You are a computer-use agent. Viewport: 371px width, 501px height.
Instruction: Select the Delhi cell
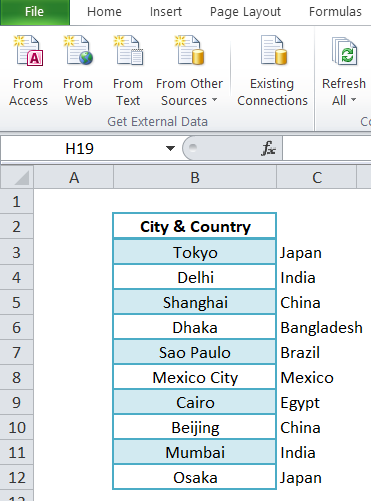[x=195, y=277]
